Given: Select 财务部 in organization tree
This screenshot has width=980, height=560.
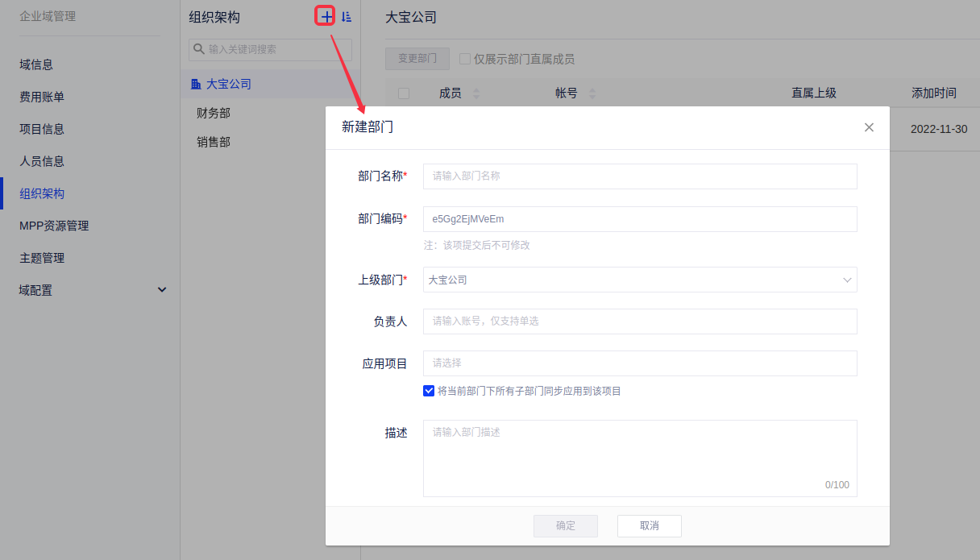Looking at the screenshot, I should pyautogui.click(x=214, y=113).
